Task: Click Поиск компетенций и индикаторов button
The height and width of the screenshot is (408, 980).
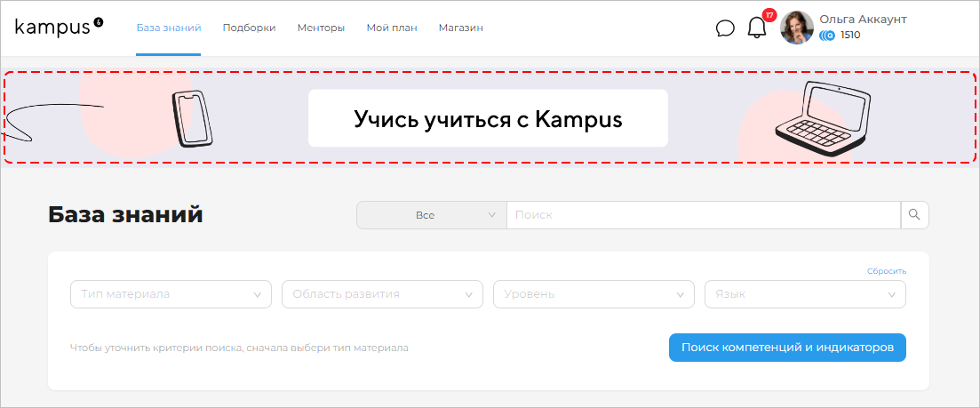Action: pos(787,348)
